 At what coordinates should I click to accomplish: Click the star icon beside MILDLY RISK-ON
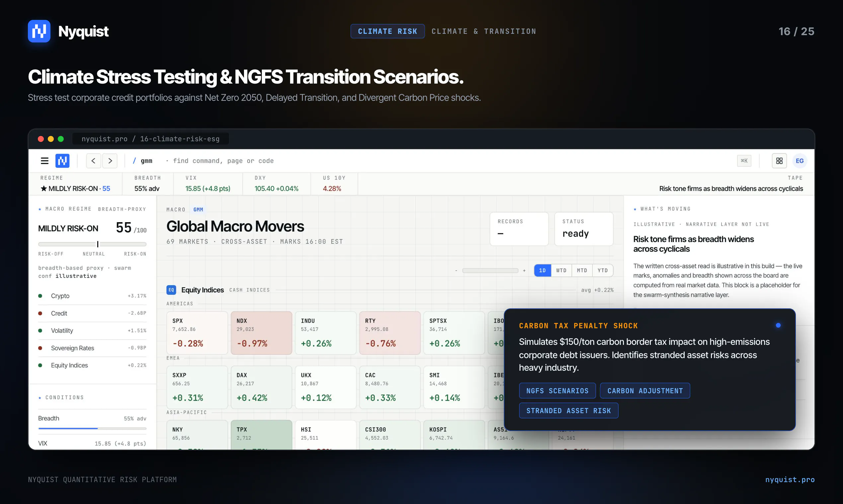click(x=43, y=188)
